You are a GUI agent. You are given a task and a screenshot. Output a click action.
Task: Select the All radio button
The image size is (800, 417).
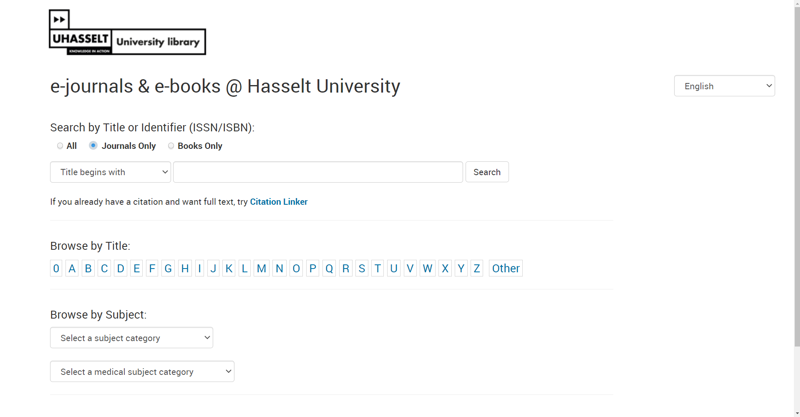click(60, 146)
